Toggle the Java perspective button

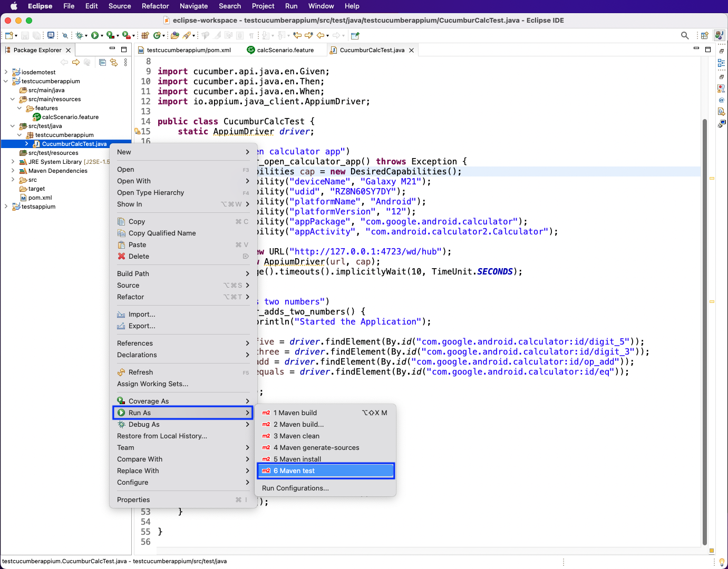[719, 35]
